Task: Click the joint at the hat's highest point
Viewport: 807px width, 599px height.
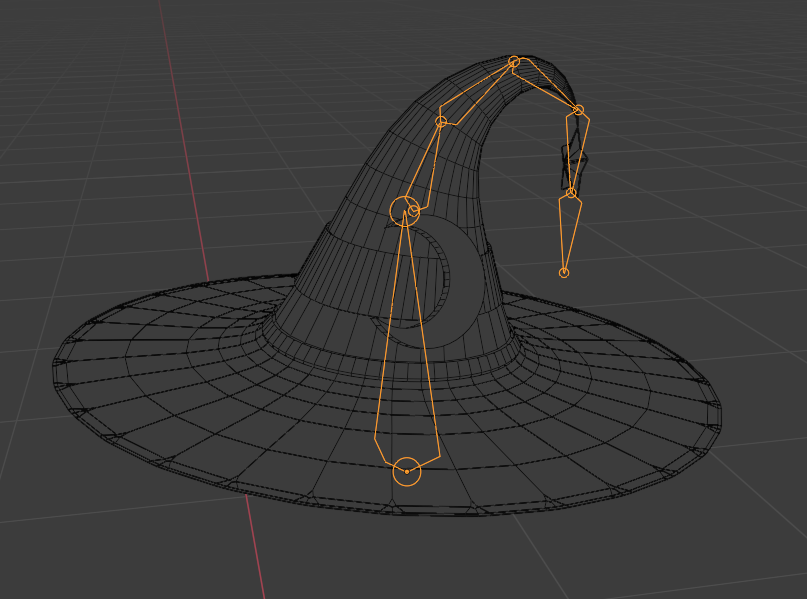Action: (514, 62)
